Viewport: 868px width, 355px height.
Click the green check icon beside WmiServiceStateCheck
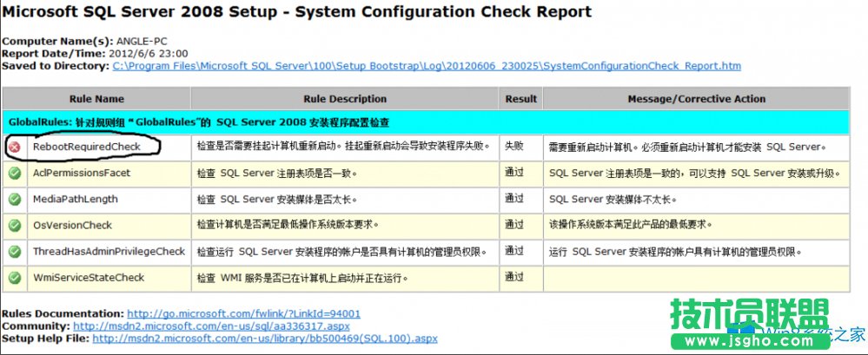(x=15, y=278)
